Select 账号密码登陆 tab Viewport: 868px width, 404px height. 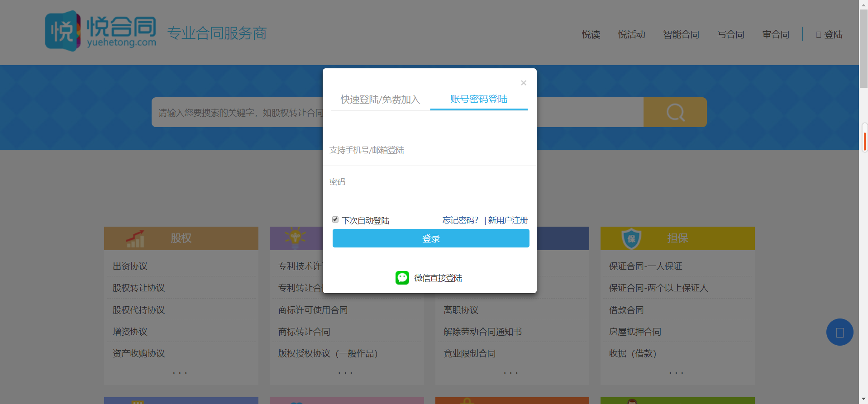[479, 99]
